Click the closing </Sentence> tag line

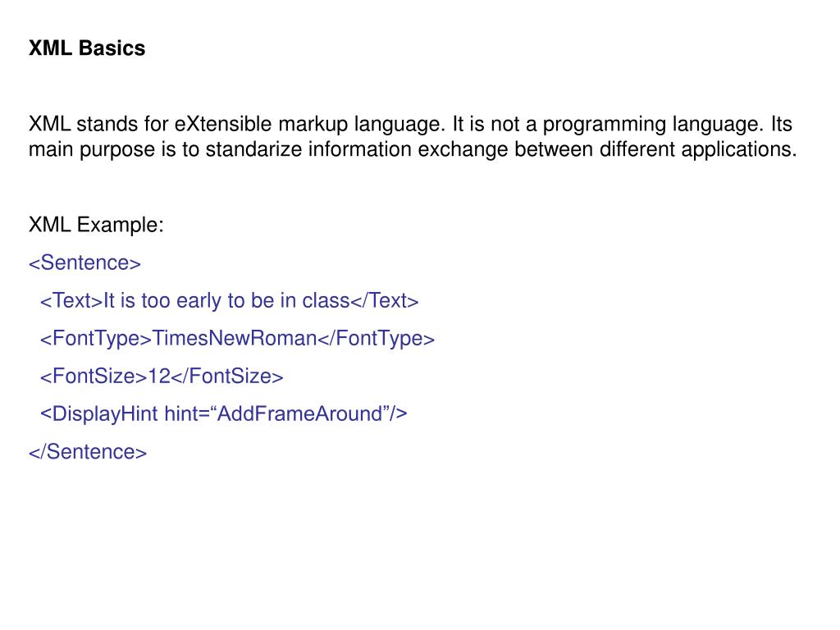click(88, 452)
